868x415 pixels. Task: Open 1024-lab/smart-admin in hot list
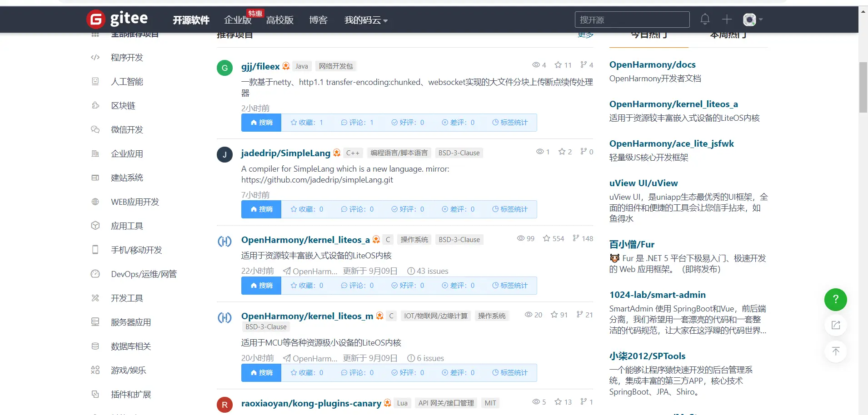click(658, 295)
